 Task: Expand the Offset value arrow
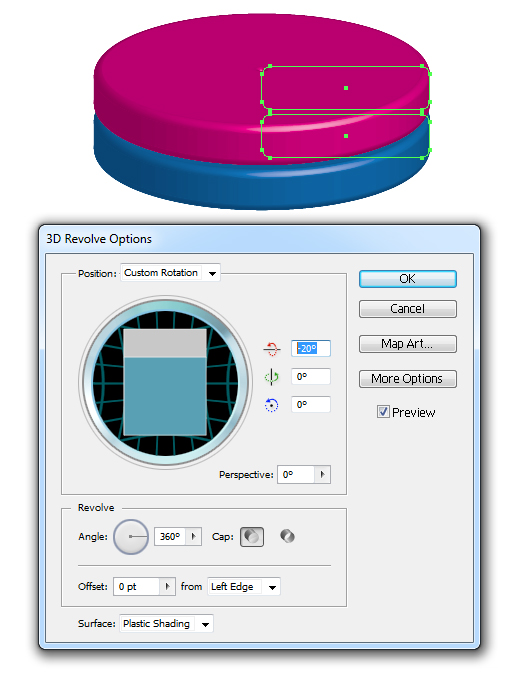pos(167,587)
